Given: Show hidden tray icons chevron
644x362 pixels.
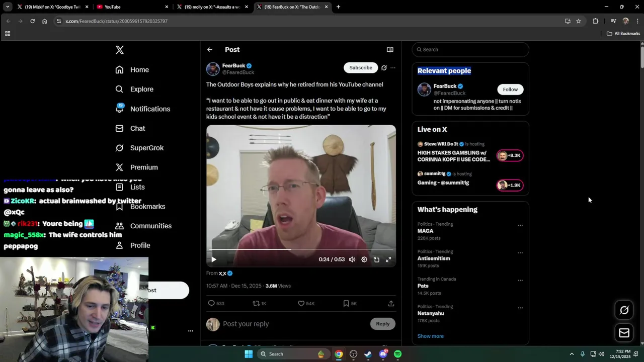Looking at the screenshot, I should tap(572, 354).
